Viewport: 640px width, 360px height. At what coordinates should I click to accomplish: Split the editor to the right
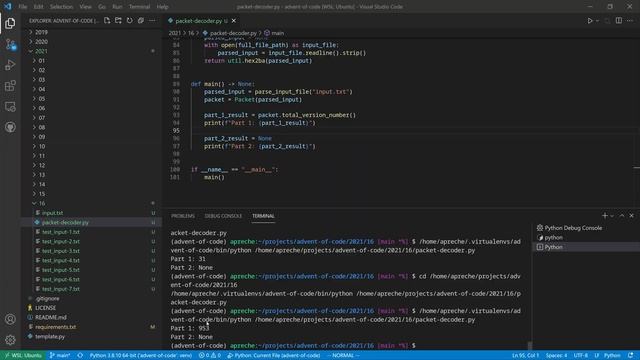[619, 20]
